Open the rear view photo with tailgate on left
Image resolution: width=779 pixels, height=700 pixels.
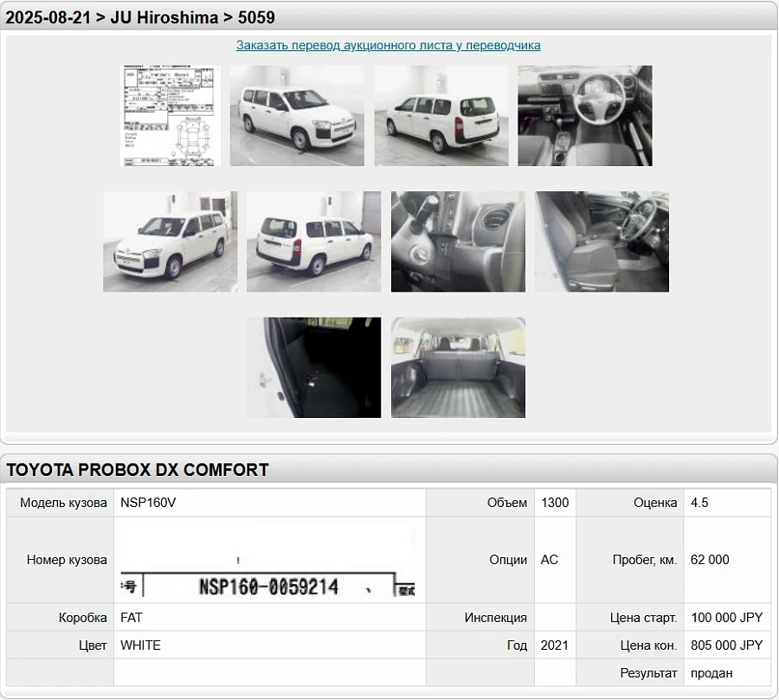pos(313,241)
